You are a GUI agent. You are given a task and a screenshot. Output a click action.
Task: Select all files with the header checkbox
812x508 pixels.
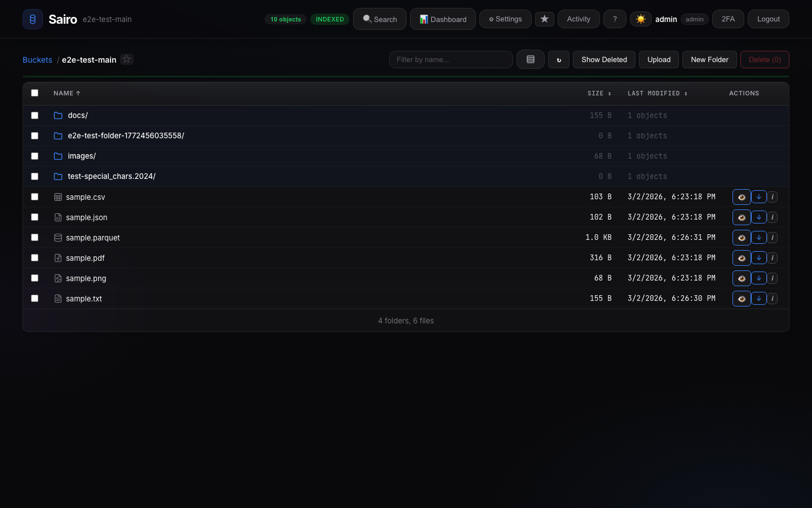tap(34, 93)
